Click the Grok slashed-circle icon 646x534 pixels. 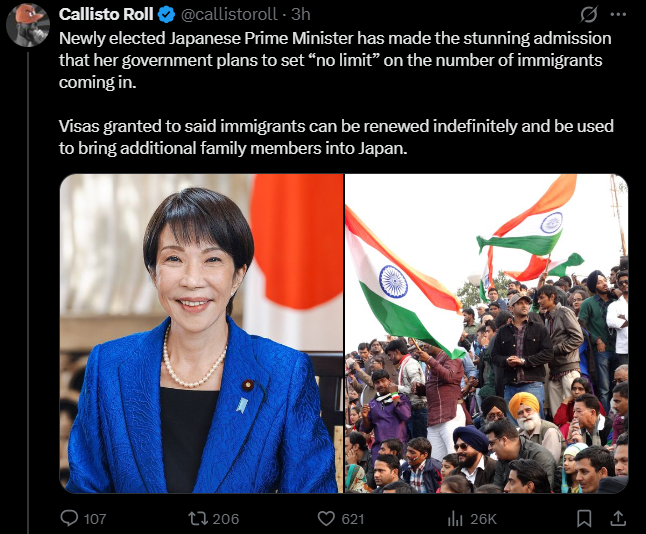[589, 15]
